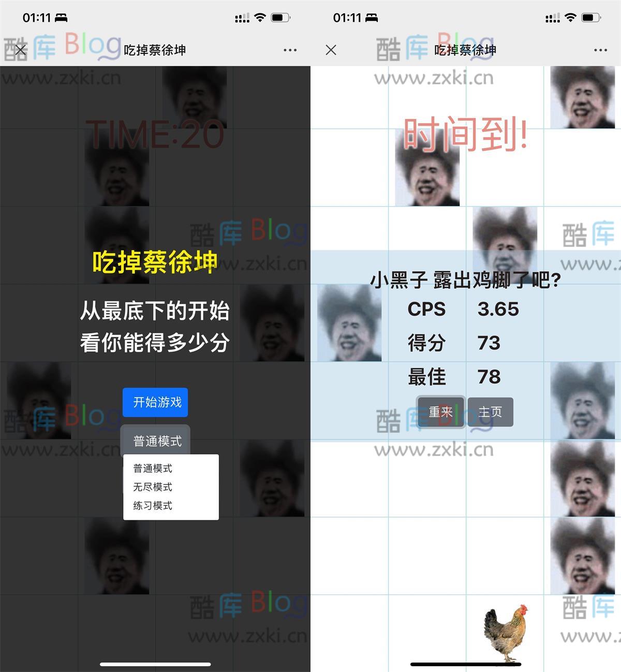The image size is (621, 672).
Task: Tap the Wi-Fi icon in the right status bar
Action: tap(570, 17)
